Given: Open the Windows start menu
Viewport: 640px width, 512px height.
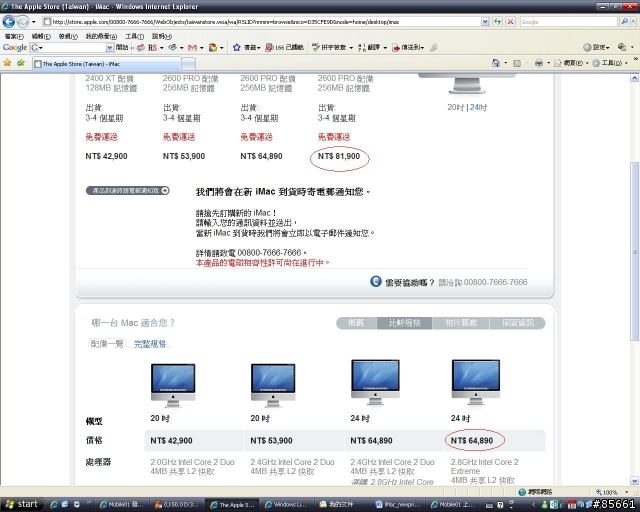Looking at the screenshot, I should pyautogui.click(x=22, y=504).
